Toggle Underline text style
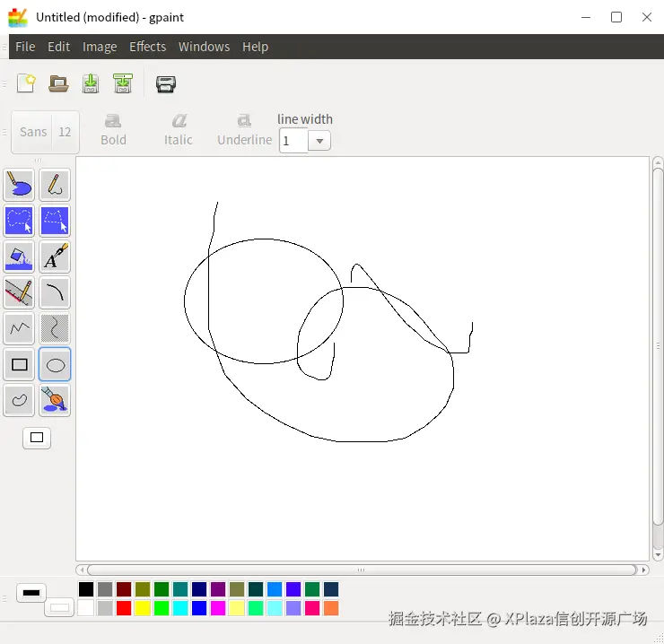 (244, 130)
